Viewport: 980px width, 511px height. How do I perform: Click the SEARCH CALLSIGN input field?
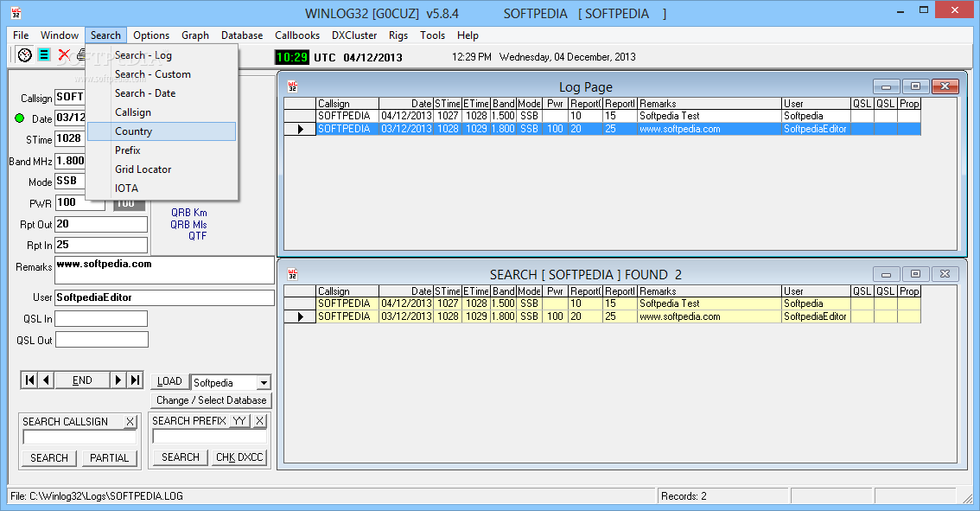[x=80, y=438]
